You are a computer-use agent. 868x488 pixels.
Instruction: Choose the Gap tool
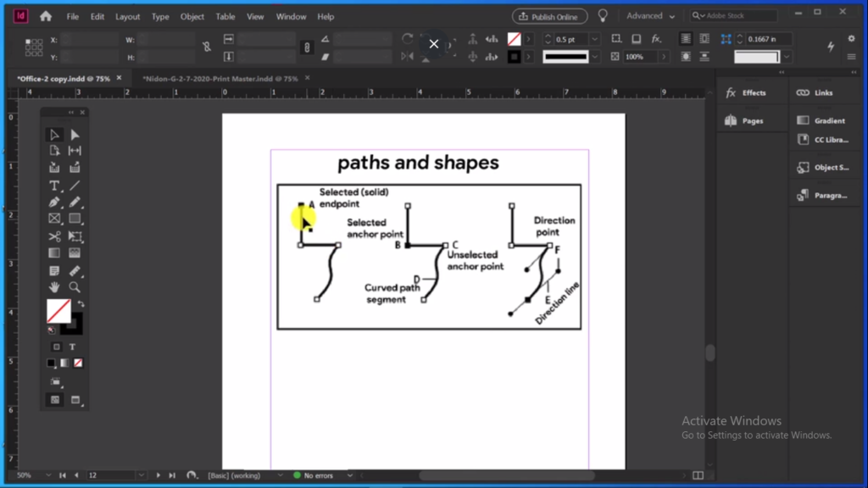click(x=75, y=151)
